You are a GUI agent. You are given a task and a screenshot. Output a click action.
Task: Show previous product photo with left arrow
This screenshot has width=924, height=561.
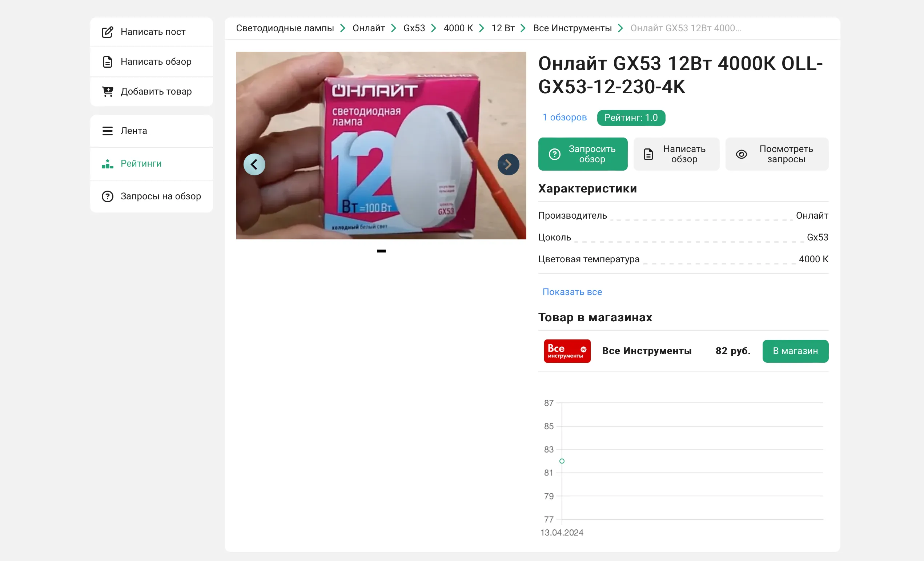254,164
